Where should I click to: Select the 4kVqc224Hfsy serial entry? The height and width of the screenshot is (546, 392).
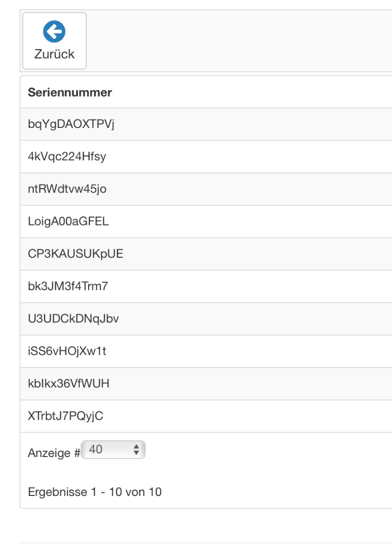67,157
